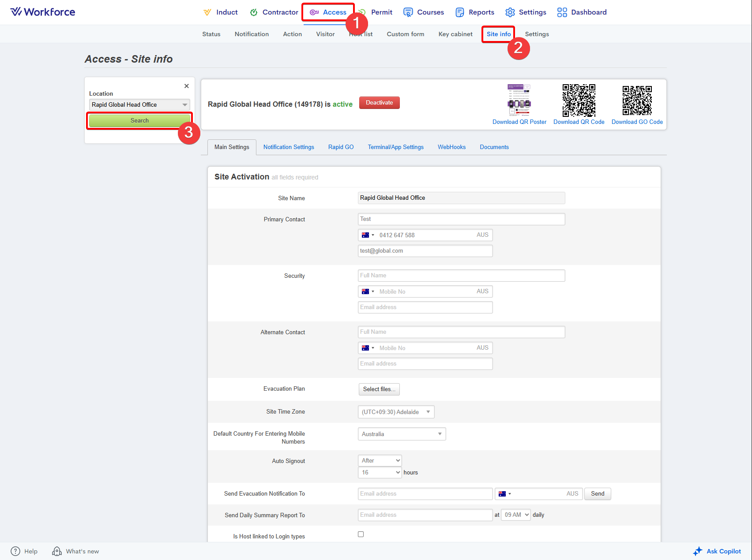
Task: Switch to the Notification Settings tab
Action: tap(289, 147)
